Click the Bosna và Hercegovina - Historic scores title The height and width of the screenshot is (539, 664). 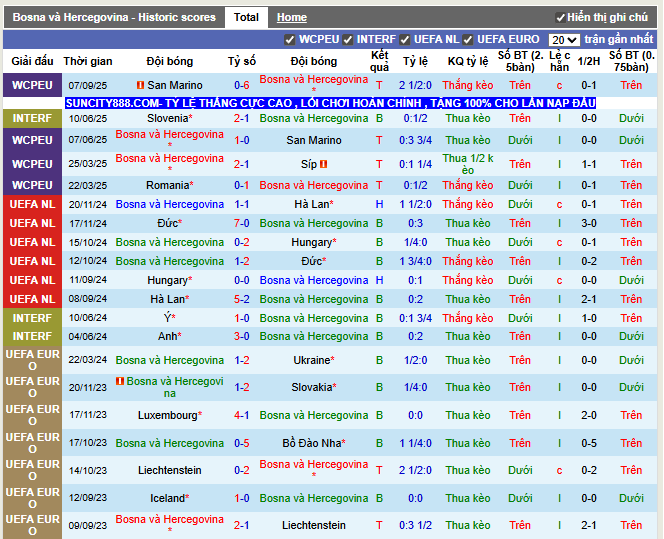tap(114, 17)
